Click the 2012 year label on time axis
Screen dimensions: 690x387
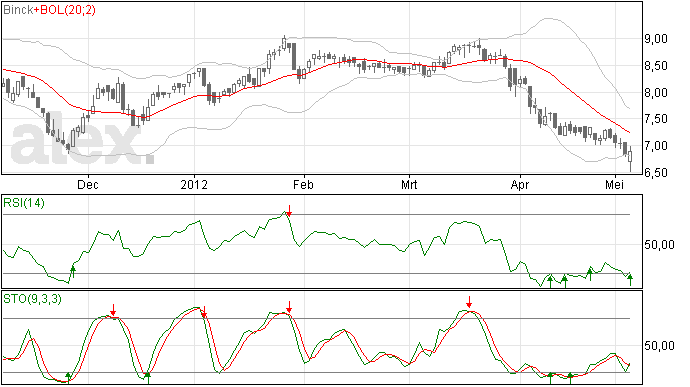point(194,184)
